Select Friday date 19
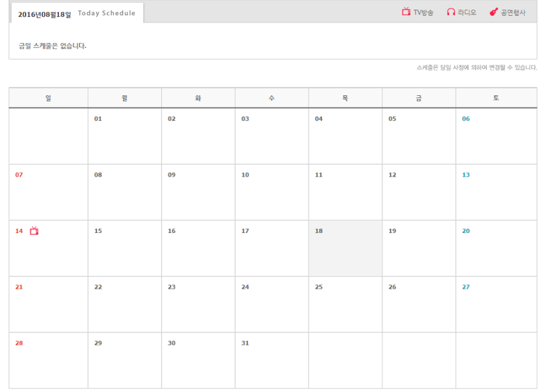Image resolution: width=546 pixels, height=392 pixels. pos(393,231)
